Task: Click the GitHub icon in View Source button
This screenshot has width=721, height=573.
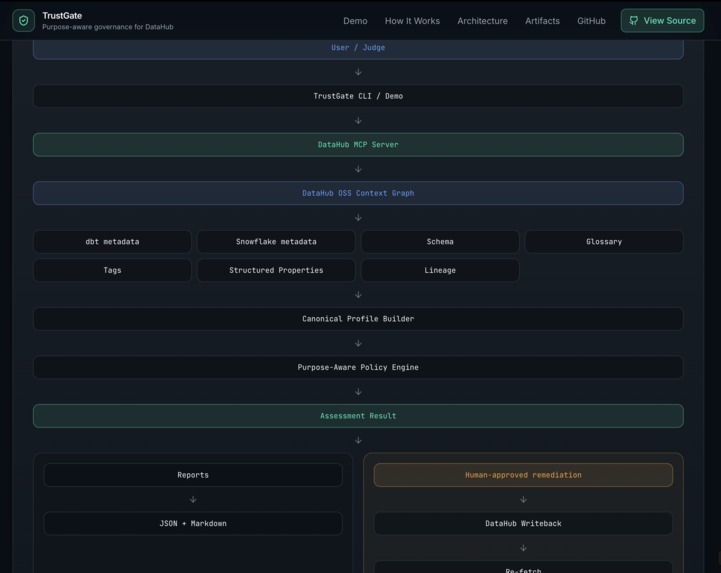Action: (634, 21)
